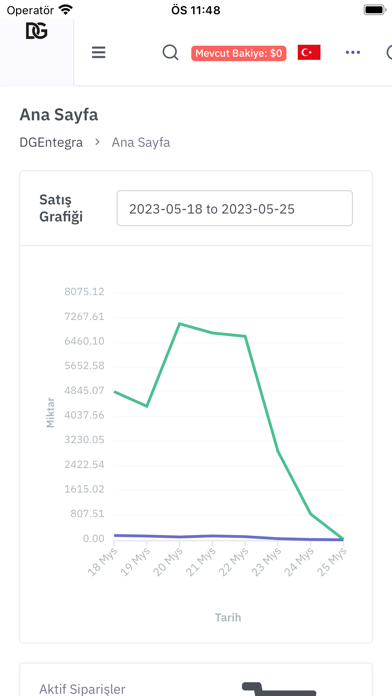Select the Turkish flag language icon
392x696 pixels.
[309, 52]
